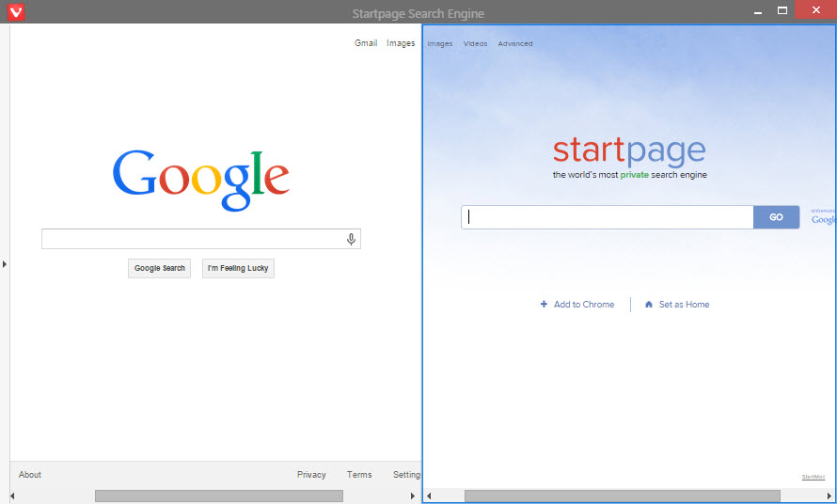Click the GO search button on Startpage
This screenshot has width=837, height=504.
tap(776, 217)
